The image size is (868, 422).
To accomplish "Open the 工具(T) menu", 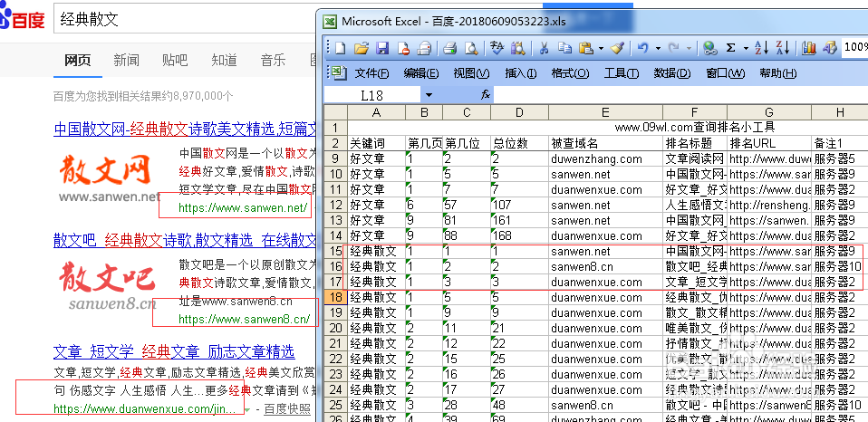I will [x=622, y=73].
